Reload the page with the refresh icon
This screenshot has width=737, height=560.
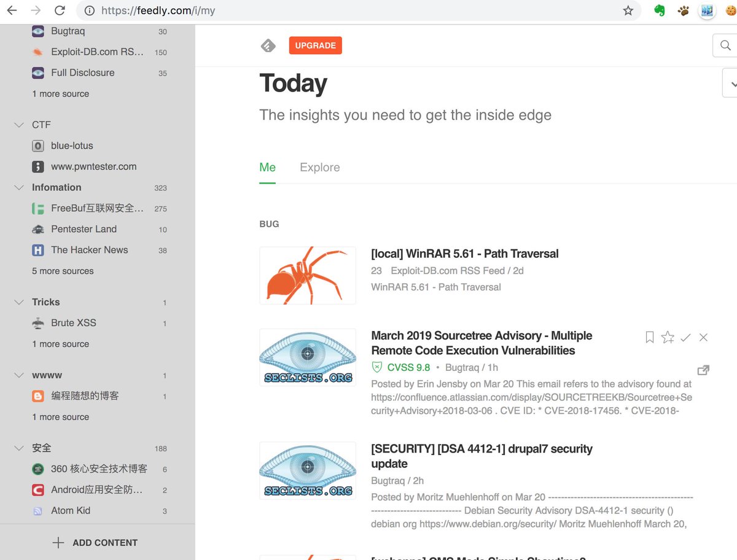pyautogui.click(x=60, y=10)
